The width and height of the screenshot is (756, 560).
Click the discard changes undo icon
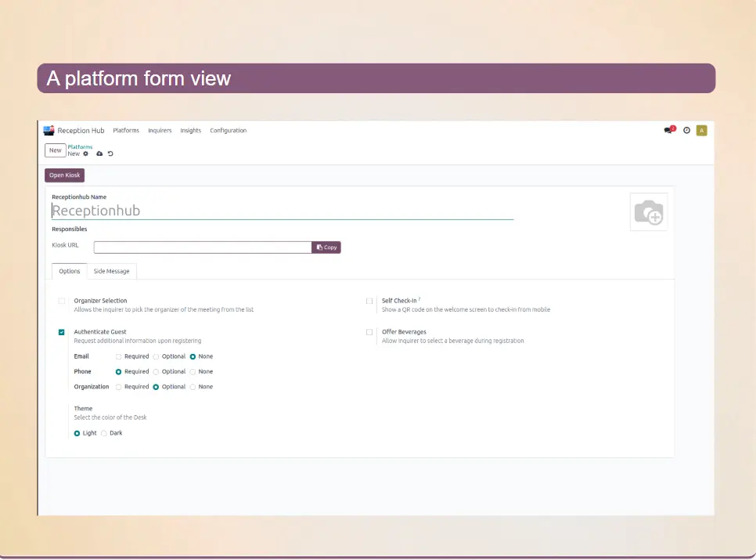[x=110, y=154]
